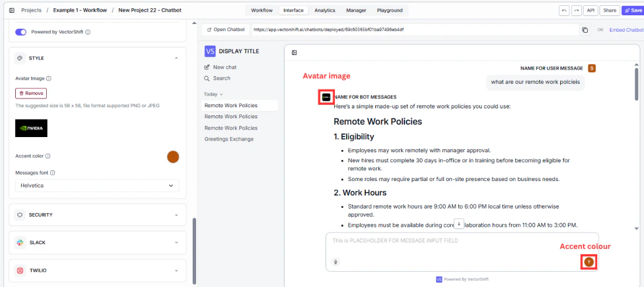The height and width of the screenshot is (287, 644).
Task: Click the Open Chatbot button
Action: coord(226,30)
